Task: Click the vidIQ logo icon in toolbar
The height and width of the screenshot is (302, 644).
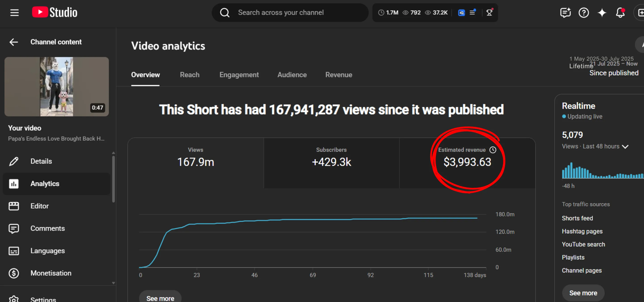Action: [x=461, y=13]
